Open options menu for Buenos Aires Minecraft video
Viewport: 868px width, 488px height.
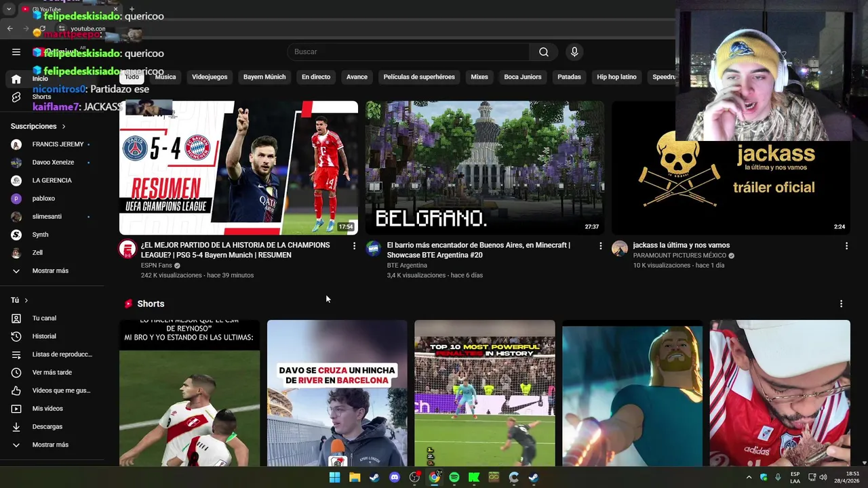tap(600, 246)
